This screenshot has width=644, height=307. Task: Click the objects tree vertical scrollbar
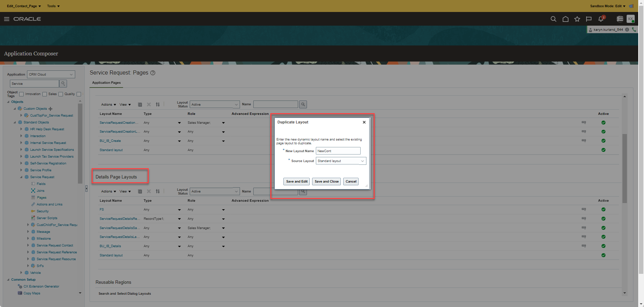80,144
